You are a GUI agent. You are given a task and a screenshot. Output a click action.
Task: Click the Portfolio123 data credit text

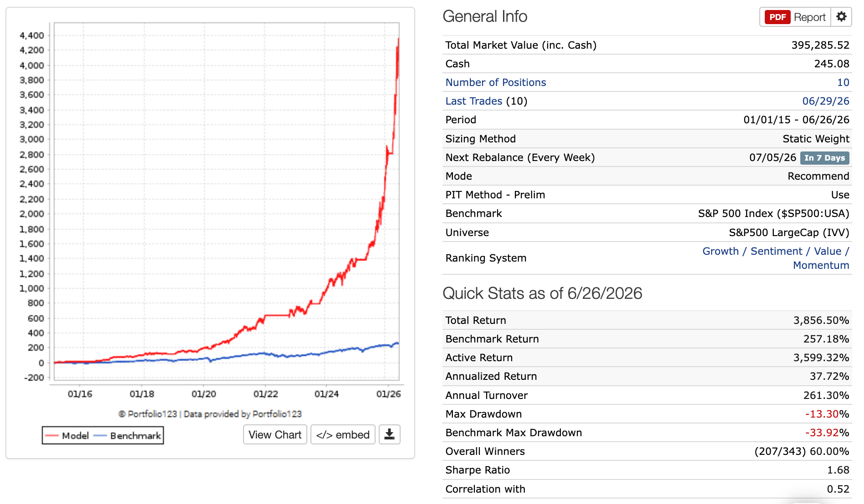point(210,414)
